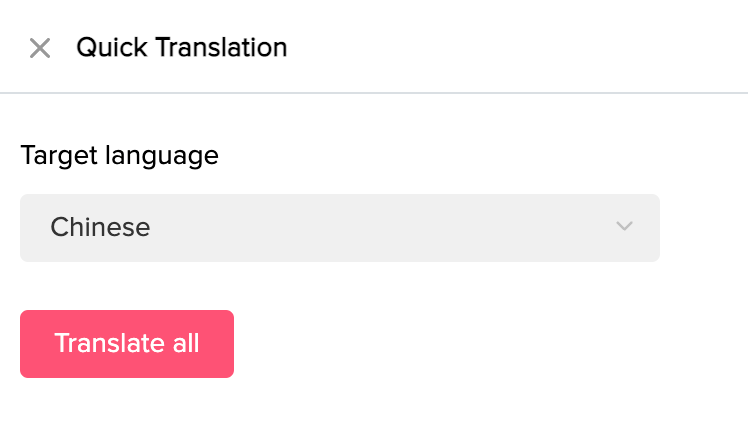748x430 pixels.
Task: Exit Quick Translation using the close icon
Action: [40, 48]
